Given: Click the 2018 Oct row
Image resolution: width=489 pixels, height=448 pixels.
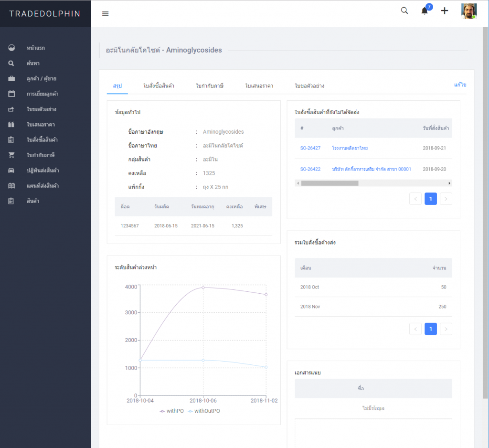Looking at the screenshot, I should [x=373, y=287].
